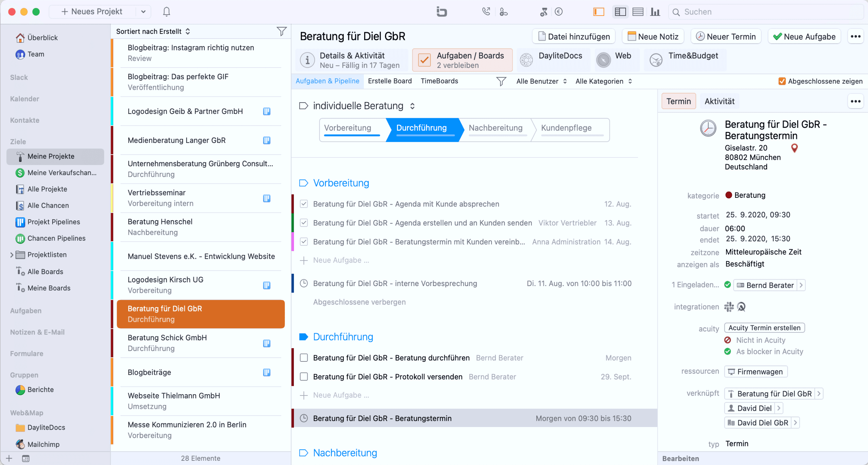This screenshot has height=465, width=868.
Task: Click the chart view icon in toolbar
Action: pos(655,12)
